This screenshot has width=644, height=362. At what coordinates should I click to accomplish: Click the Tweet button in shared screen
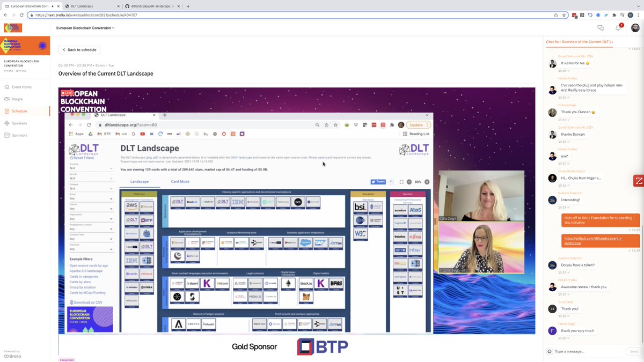point(378,181)
